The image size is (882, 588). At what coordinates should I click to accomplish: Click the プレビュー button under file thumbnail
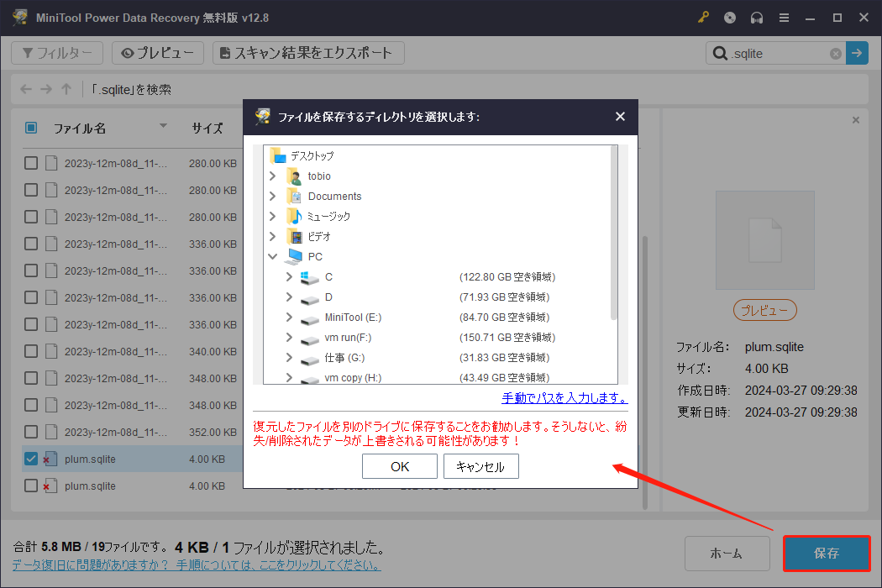pyautogui.click(x=764, y=310)
